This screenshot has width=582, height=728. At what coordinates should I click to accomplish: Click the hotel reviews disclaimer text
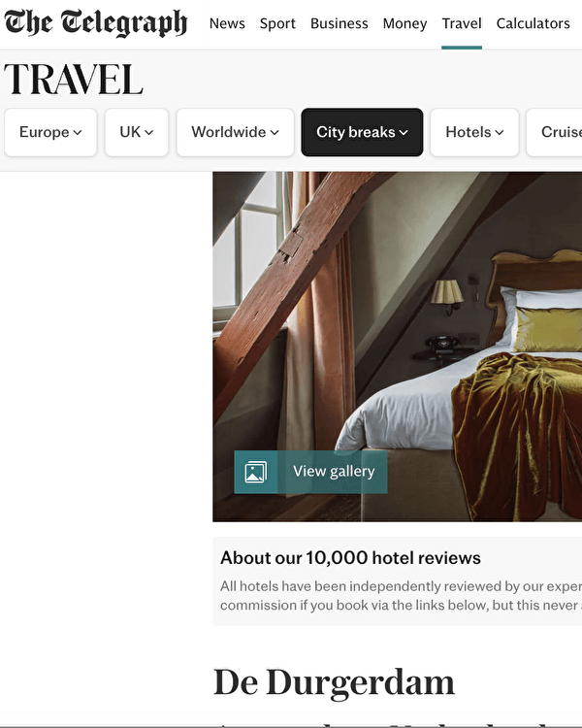(401, 596)
